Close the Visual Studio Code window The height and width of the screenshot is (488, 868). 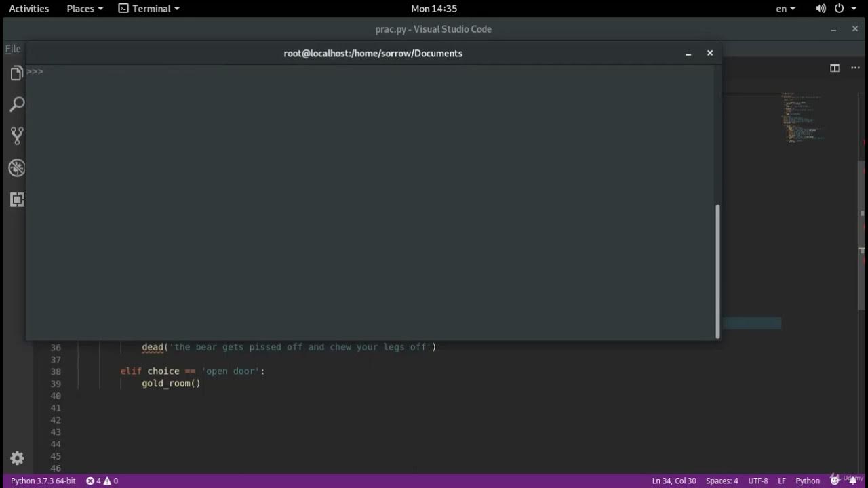click(x=854, y=29)
